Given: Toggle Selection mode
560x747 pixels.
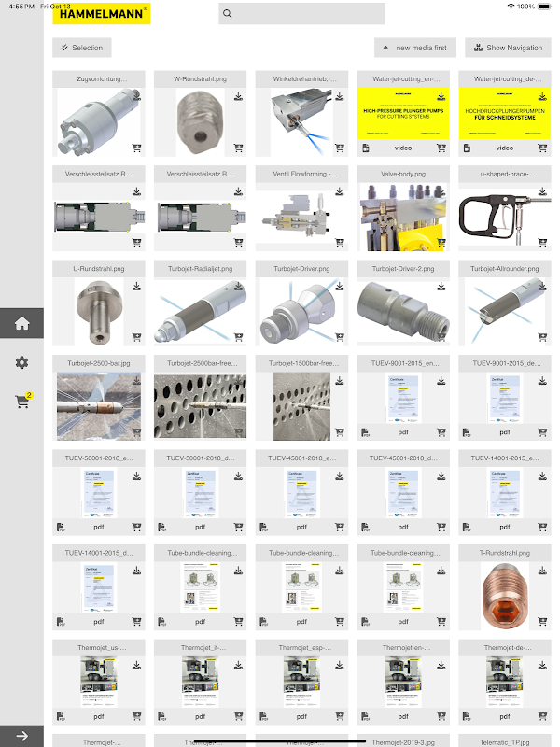Looking at the screenshot, I should (x=82, y=48).
